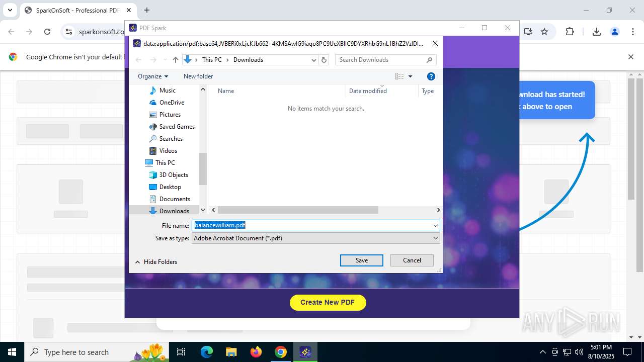Screen dimensions: 644x362
Task: Sort by the Type column header
Action: [x=429, y=91]
